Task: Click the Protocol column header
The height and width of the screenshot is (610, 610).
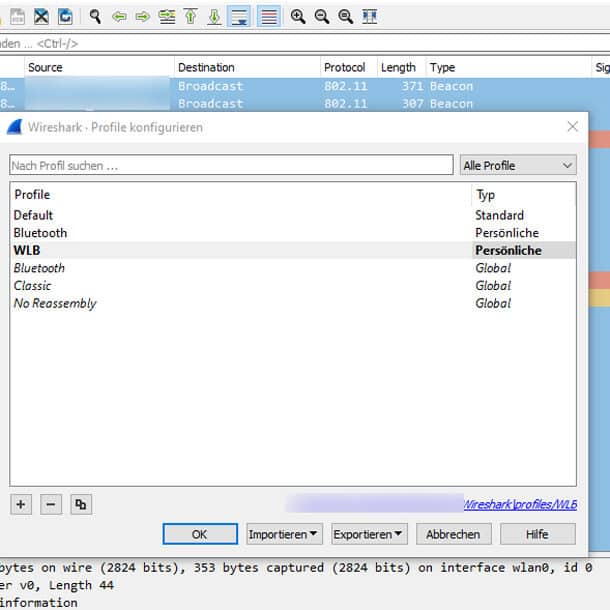Action: point(349,67)
